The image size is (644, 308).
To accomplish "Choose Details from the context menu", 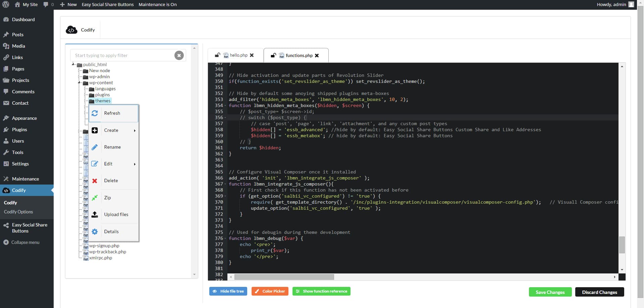I will coord(114,232).
